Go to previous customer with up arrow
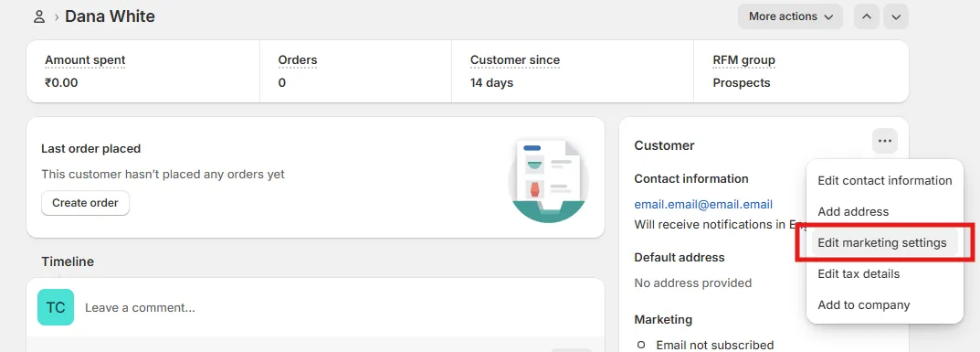 (866, 16)
